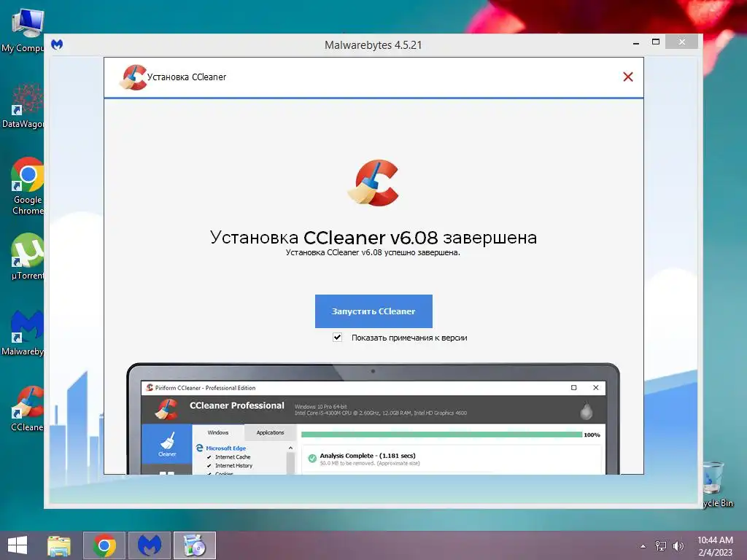Viewport: 747px width, 560px height.
Task: Launch CCleaner with the blue Запустить CCleaner button
Action: [x=373, y=311]
